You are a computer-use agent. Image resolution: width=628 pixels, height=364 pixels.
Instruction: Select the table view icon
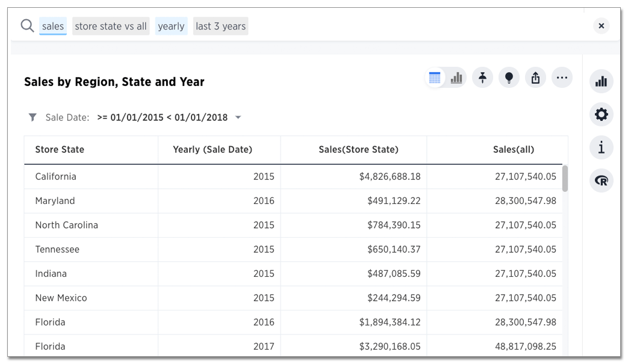point(435,78)
